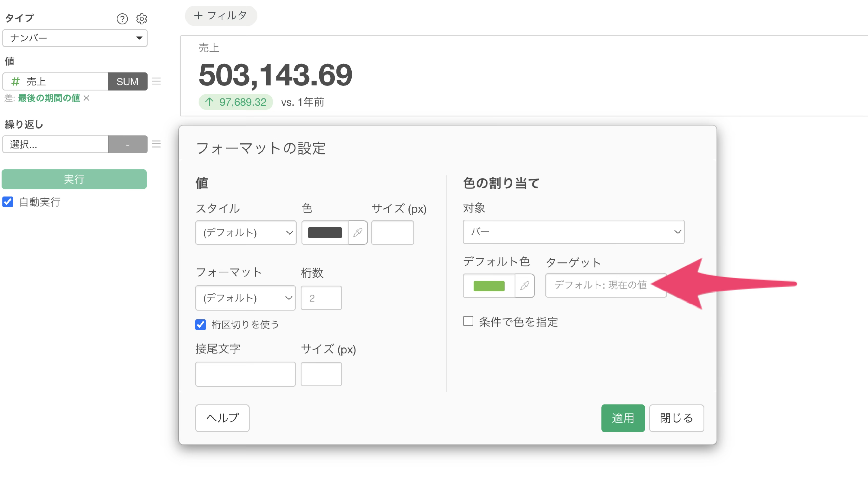Open the SUM aggregation menu
Screen dimensions: 868x492
pyautogui.click(x=127, y=81)
